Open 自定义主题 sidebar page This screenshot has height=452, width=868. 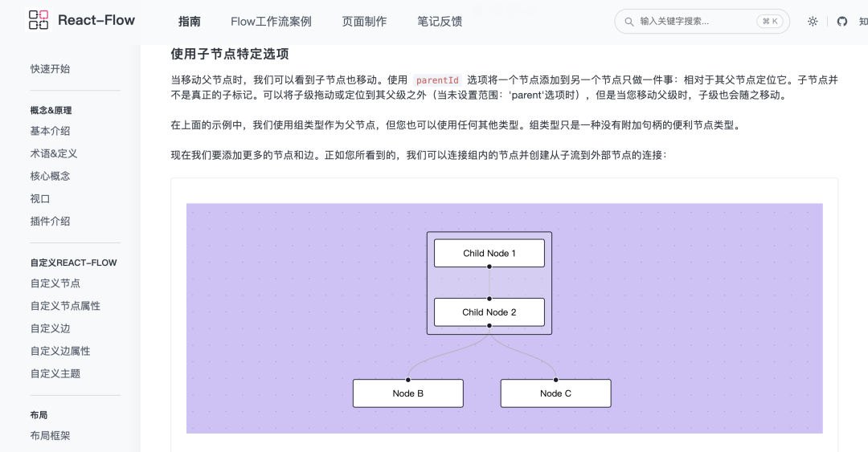(x=55, y=373)
